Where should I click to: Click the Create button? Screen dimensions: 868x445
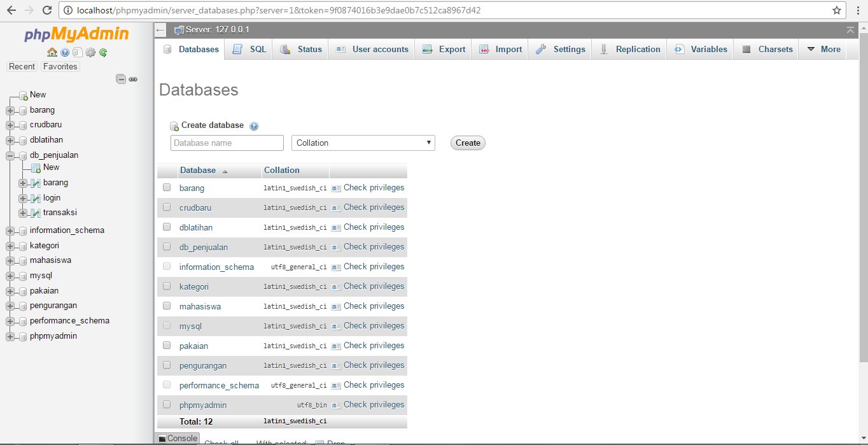tap(468, 143)
